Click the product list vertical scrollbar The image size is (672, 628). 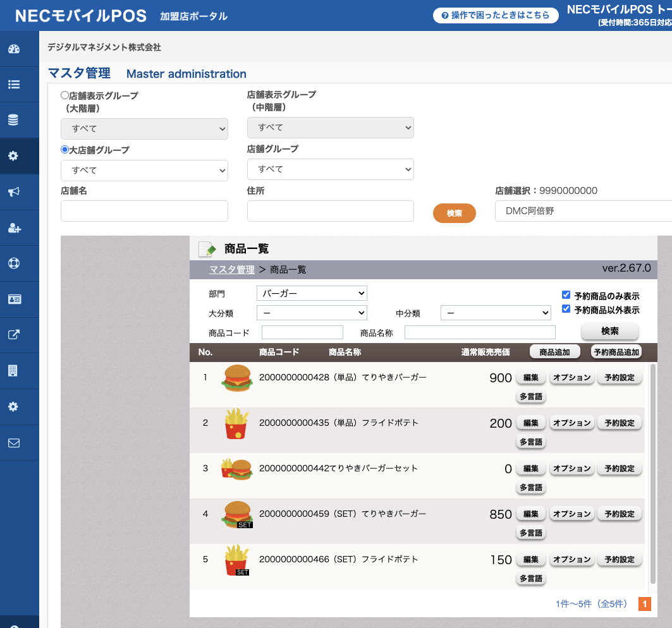point(652,473)
